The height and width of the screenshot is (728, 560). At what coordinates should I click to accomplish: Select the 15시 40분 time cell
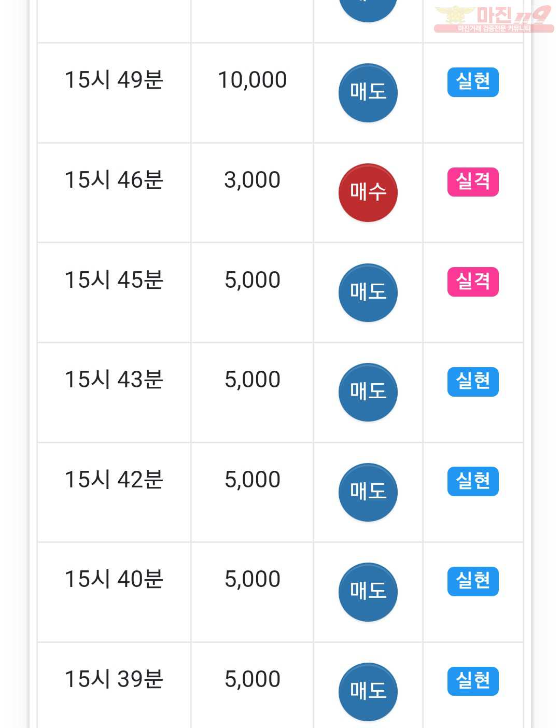point(114,592)
